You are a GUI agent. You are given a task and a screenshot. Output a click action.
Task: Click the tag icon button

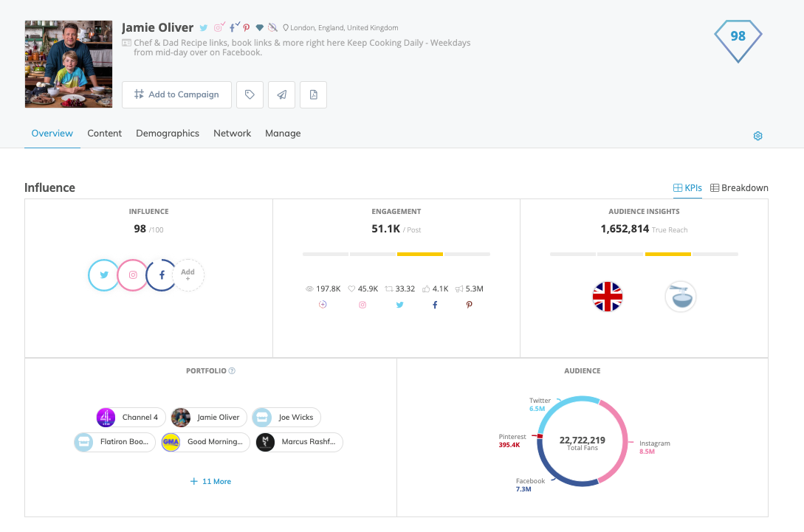click(250, 95)
